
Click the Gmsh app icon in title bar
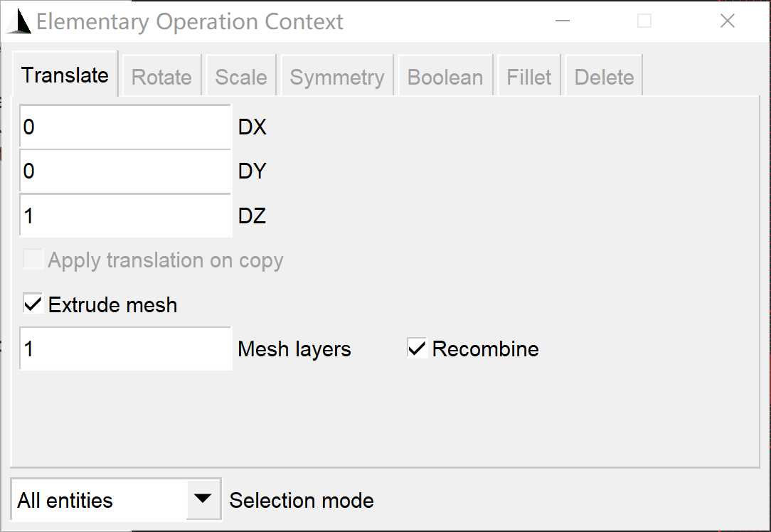pos(18,22)
